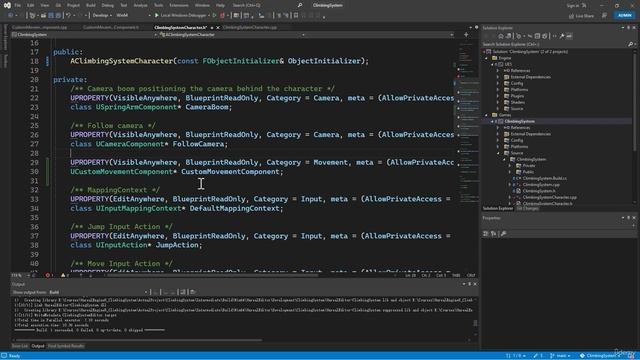Collapse the Games folder node
Viewport: 640px width, 360px height.
point(486,115)
